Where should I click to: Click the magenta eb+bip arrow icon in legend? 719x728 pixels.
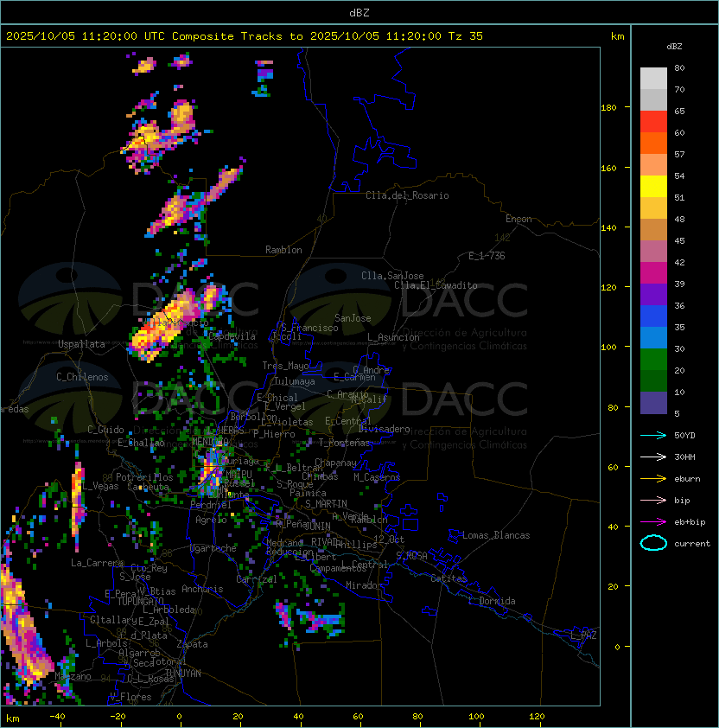coord(653,522)
